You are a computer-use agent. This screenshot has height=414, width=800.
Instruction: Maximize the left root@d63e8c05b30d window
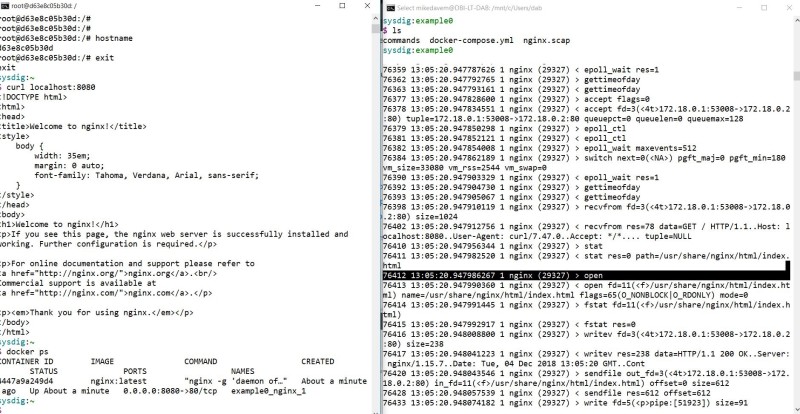pyautogui.click(x=342, y=6)
